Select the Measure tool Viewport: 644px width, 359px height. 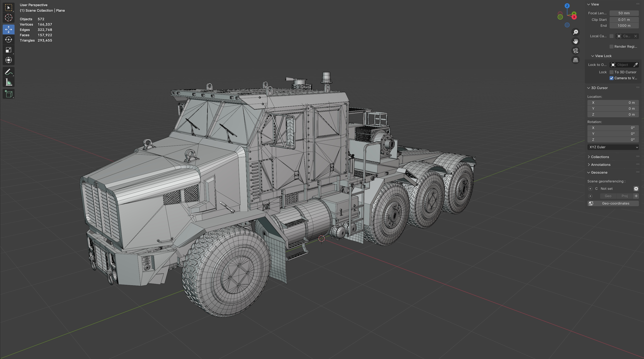click(x=8, y=82)
